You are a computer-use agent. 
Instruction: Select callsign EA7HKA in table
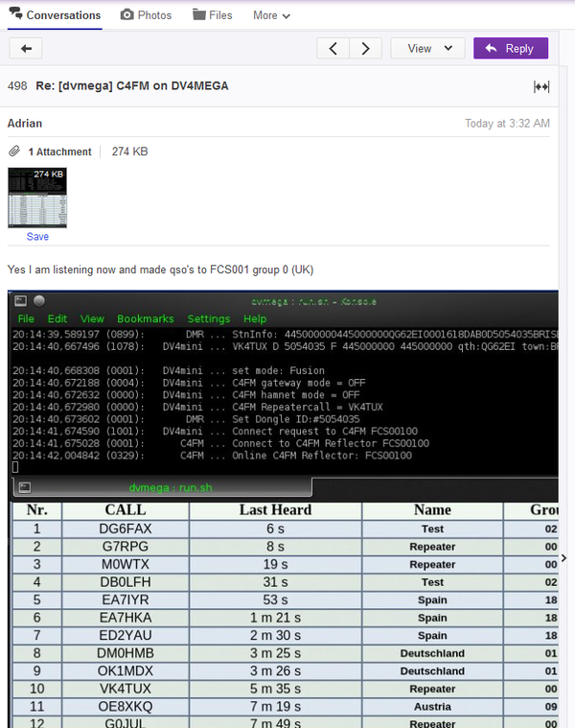click(x=126, y=618)
